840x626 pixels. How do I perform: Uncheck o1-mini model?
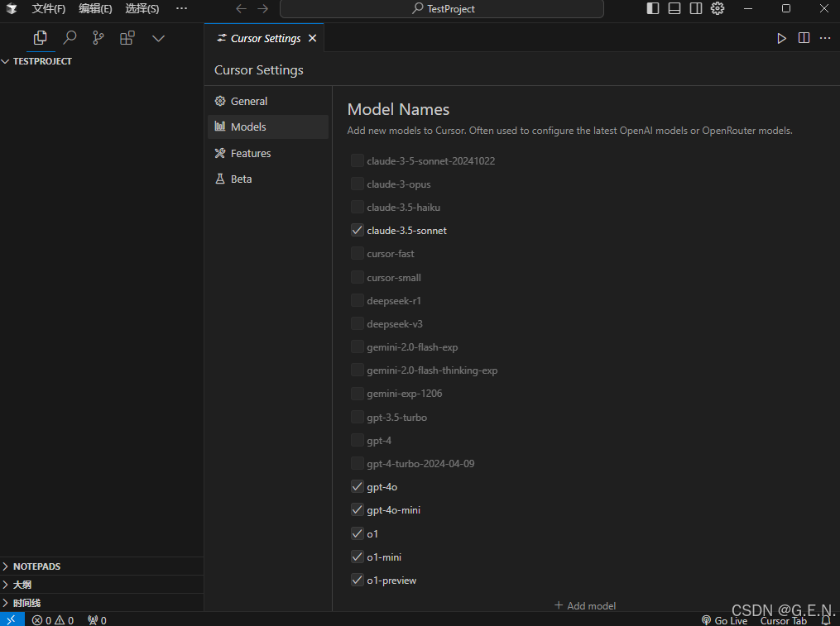[x=358, y=557]
